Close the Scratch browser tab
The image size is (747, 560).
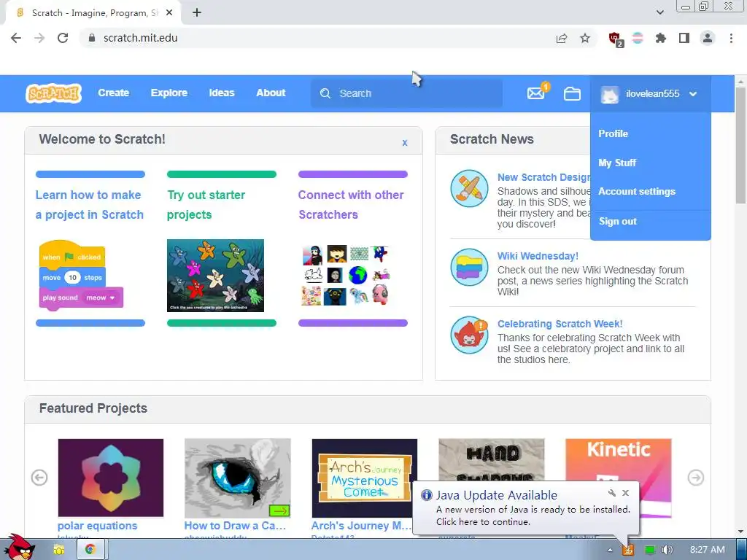pyautogui.click(x=169, y=13)
